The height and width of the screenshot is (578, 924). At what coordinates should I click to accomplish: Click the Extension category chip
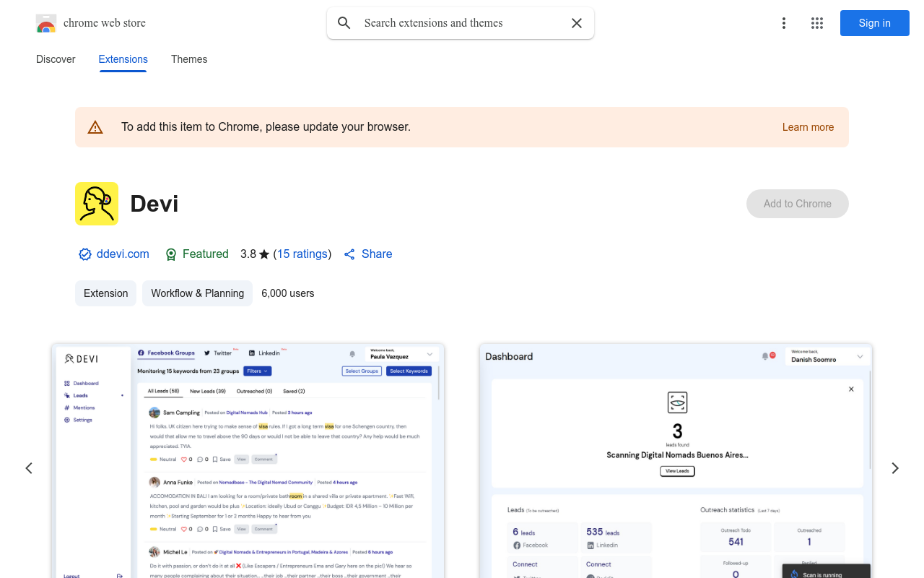[106, 293]
